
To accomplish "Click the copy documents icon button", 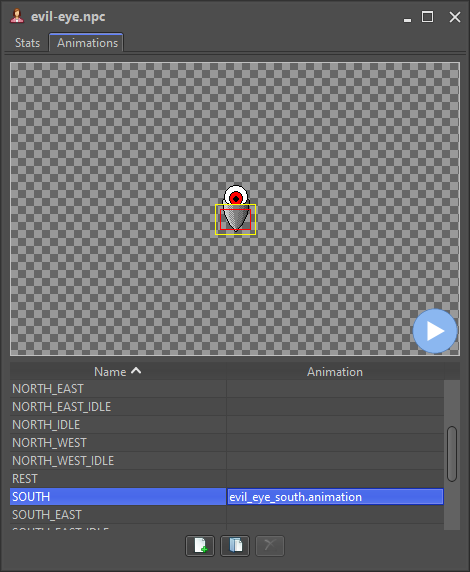I will coord(235,546).
